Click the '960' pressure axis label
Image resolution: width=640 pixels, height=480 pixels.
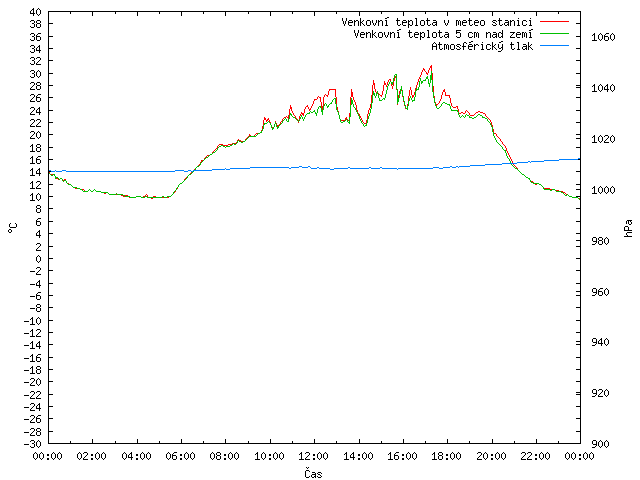(x=600, y=292)
